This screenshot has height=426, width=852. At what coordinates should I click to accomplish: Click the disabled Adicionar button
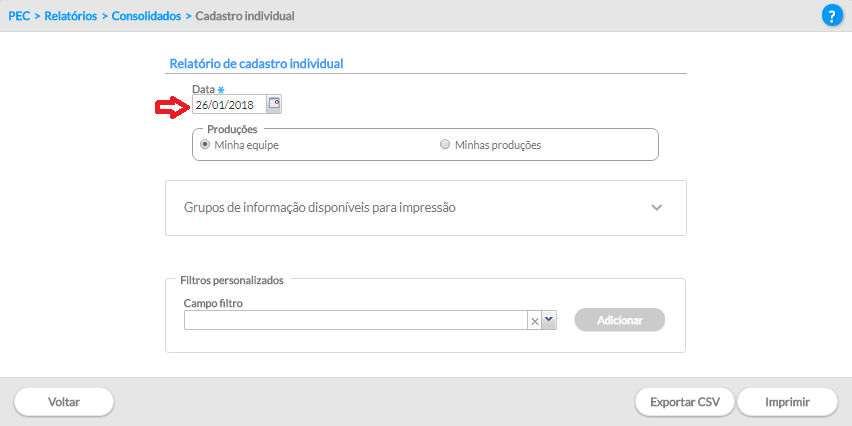tap(620, 320)
